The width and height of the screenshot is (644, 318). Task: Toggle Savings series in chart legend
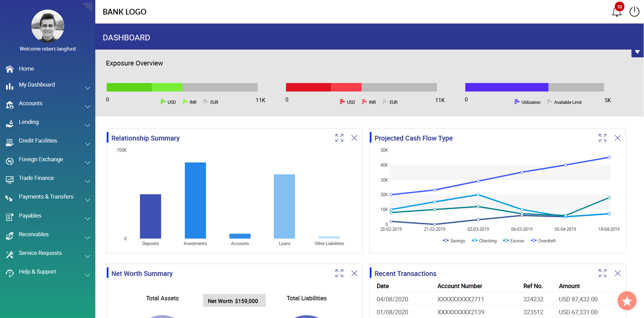454,241
